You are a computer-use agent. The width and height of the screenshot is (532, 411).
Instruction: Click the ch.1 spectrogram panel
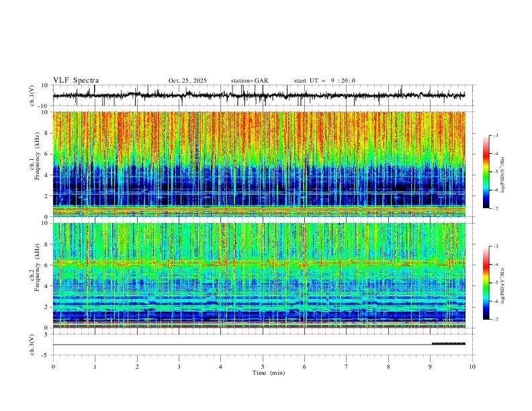pos(259,164)
